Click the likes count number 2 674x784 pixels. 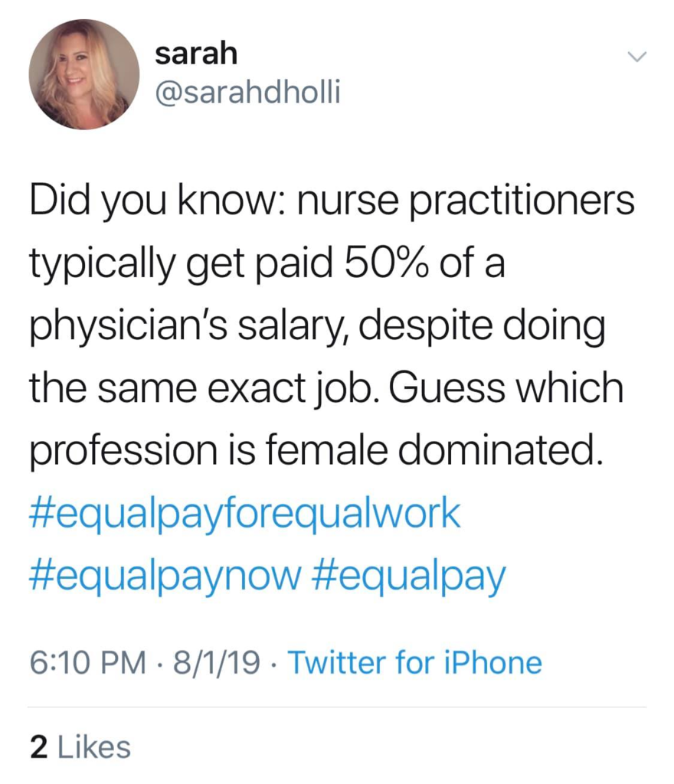click(36, 747)
